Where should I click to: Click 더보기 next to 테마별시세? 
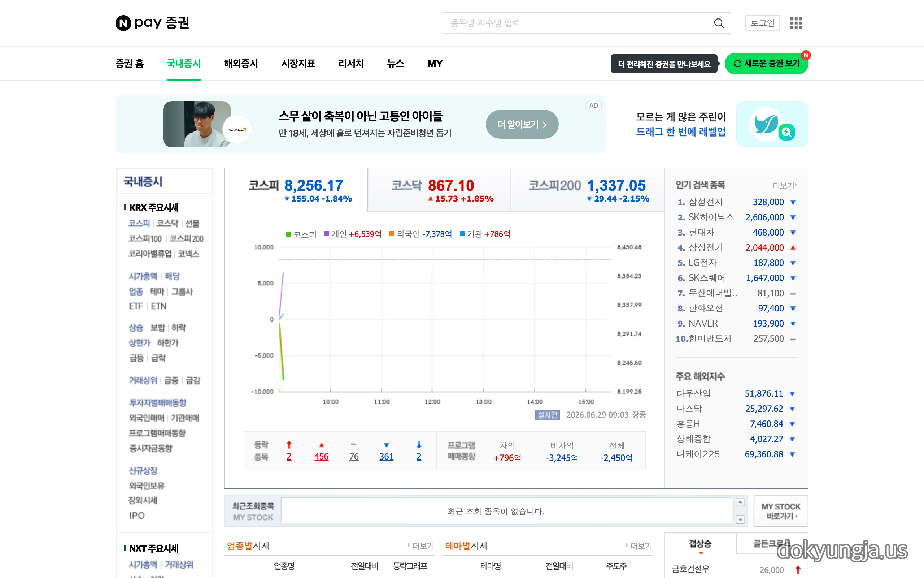639,546
